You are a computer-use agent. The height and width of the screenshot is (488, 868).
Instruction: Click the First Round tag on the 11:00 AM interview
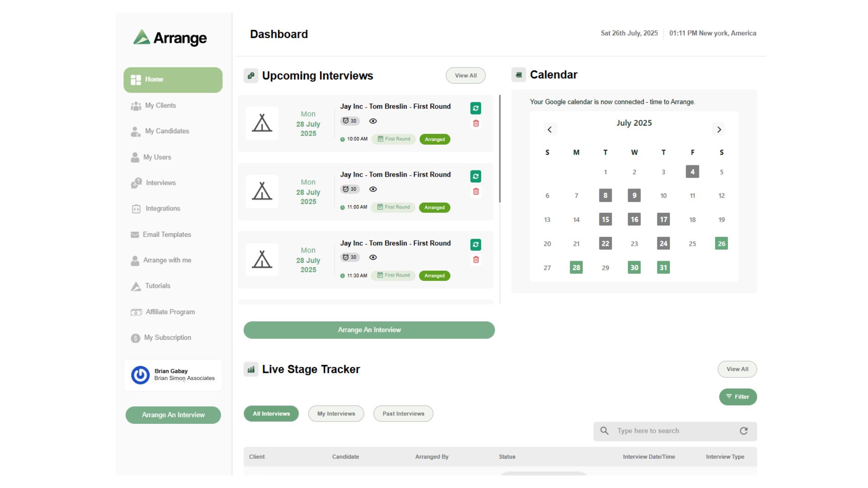click(x=393, y=207)
